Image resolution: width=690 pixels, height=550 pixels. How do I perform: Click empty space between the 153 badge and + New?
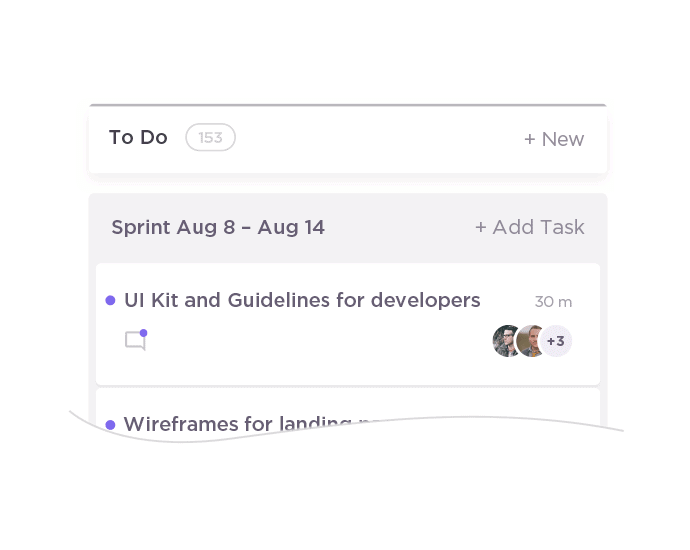(x=380, y=139)
